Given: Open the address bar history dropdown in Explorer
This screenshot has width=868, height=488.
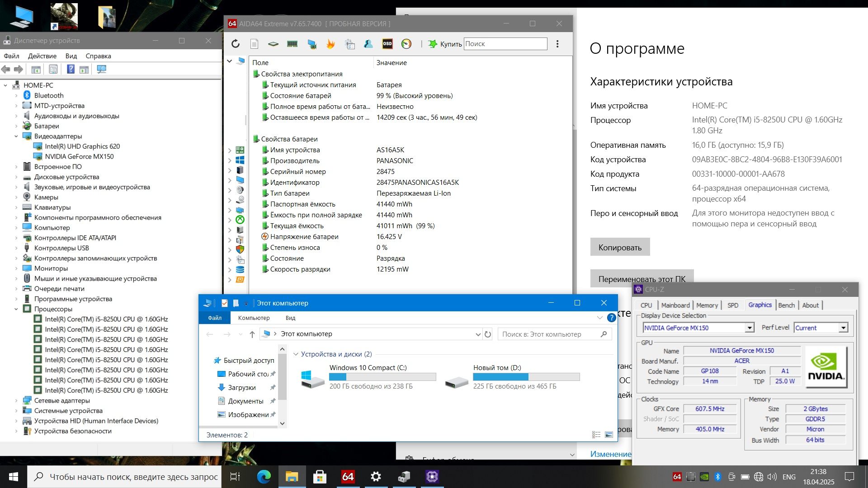Looking at the screenshot, I should point(477,334).
